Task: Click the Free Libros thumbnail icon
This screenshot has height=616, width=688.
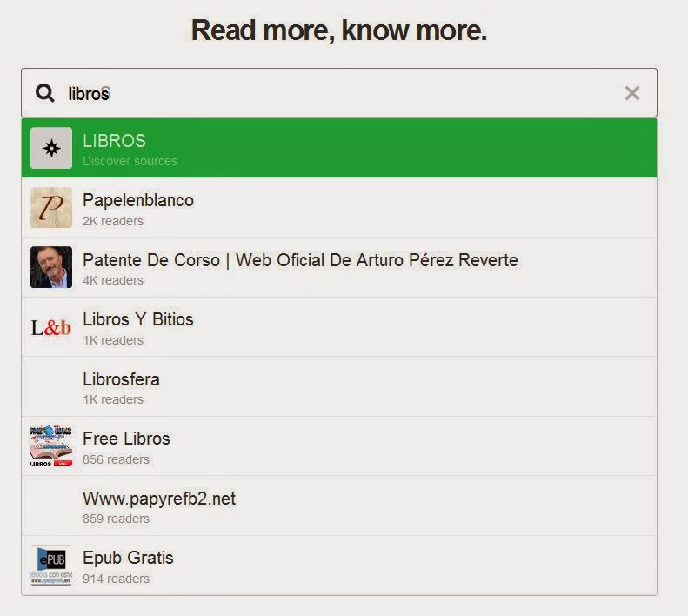Action: (51, 446)
